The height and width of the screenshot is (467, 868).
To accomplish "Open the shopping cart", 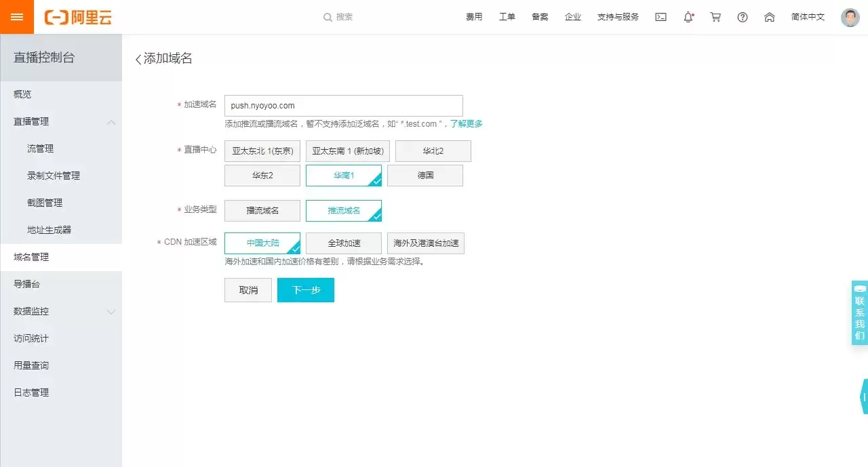I will tap(715, 17).
